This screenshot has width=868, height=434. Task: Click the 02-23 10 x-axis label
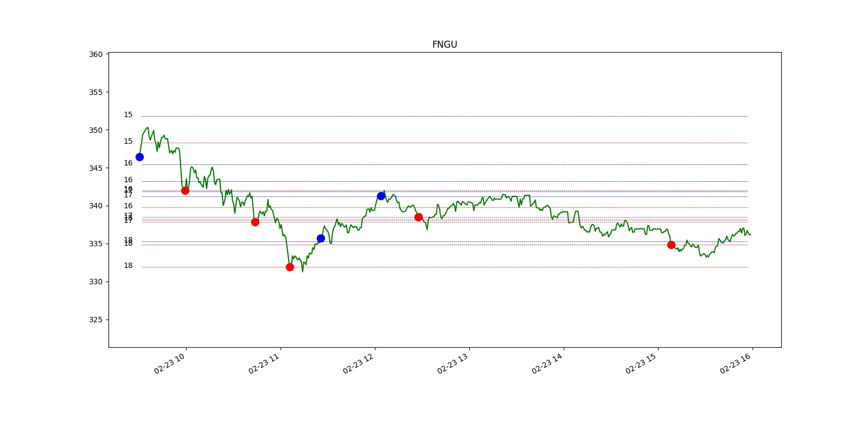(x=169, y=363)
